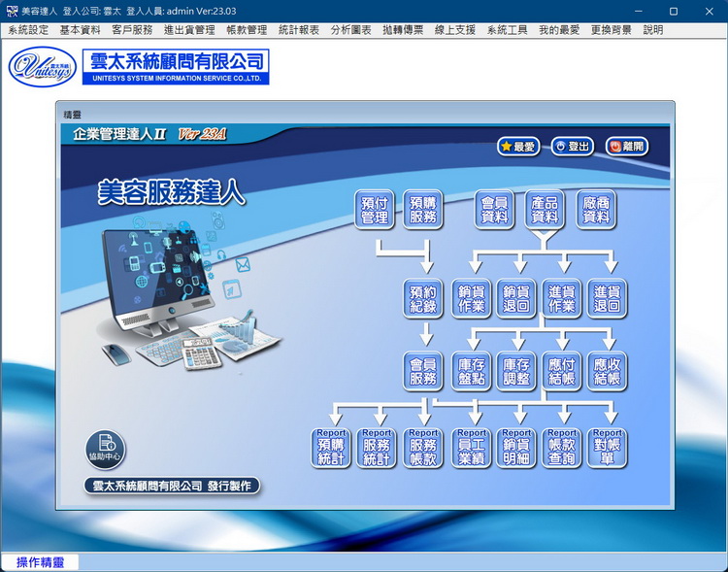Open the 基本資料 menu
Screen dimensions: 728x572
click(x=80, y=30)
